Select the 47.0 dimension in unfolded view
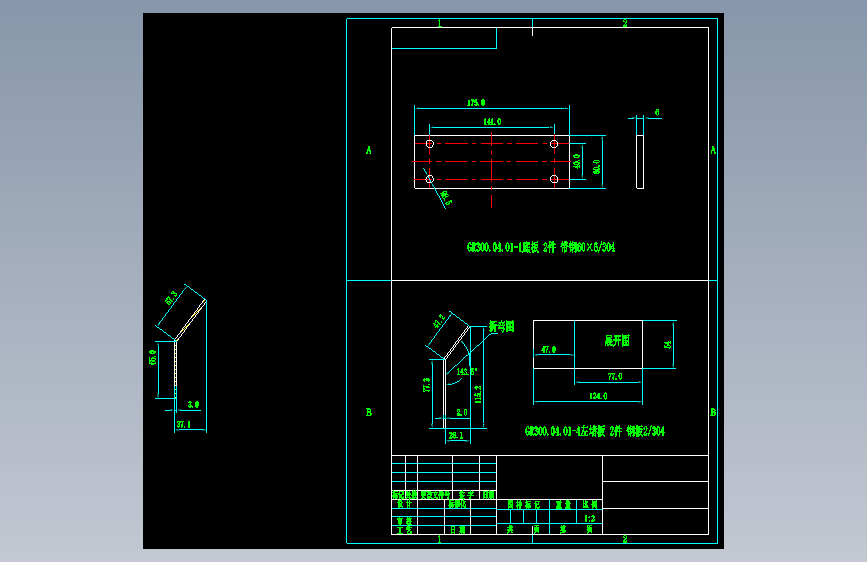Viewport: 867px width, 562px height. [549, 350]
